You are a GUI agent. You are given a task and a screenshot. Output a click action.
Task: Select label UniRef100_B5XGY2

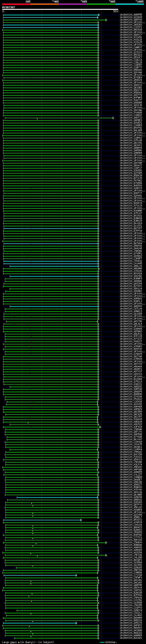click(x=131, y=520)
